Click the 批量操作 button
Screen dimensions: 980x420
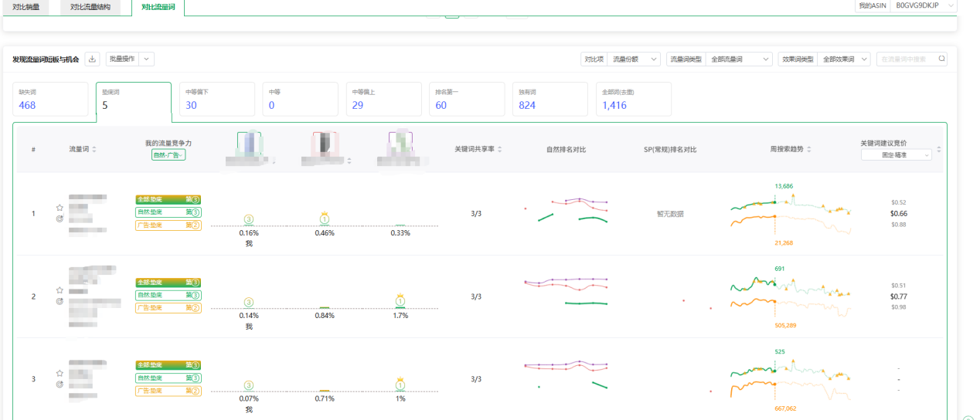point(123,59)
